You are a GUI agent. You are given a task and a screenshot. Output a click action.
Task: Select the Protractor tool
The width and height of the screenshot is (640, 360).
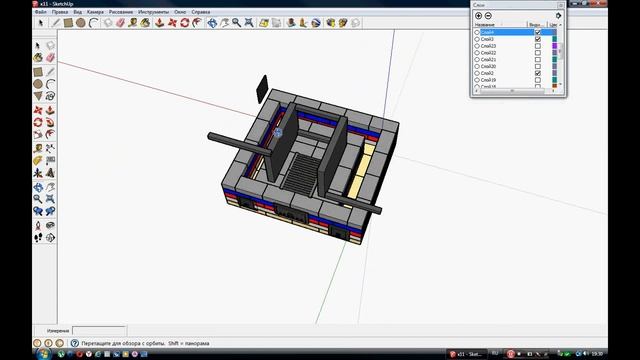[x=38, y=160]
